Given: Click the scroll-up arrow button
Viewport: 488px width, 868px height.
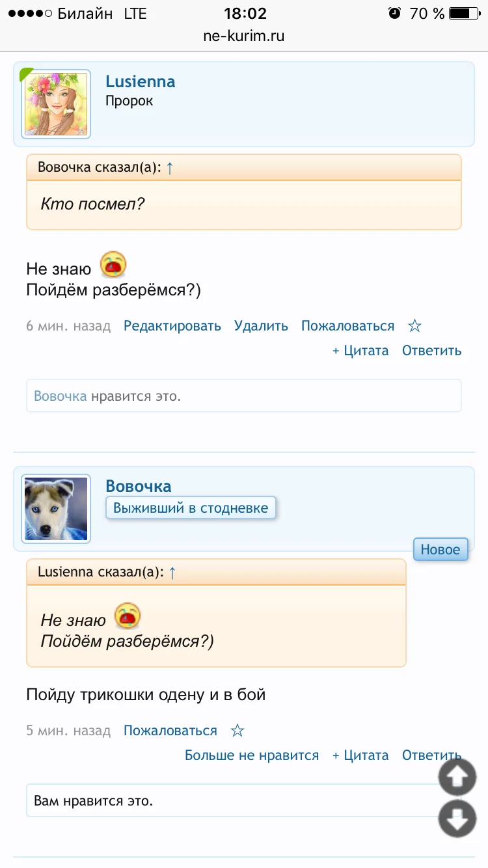Looking at the screenshot, I should (x=457, y=776).
